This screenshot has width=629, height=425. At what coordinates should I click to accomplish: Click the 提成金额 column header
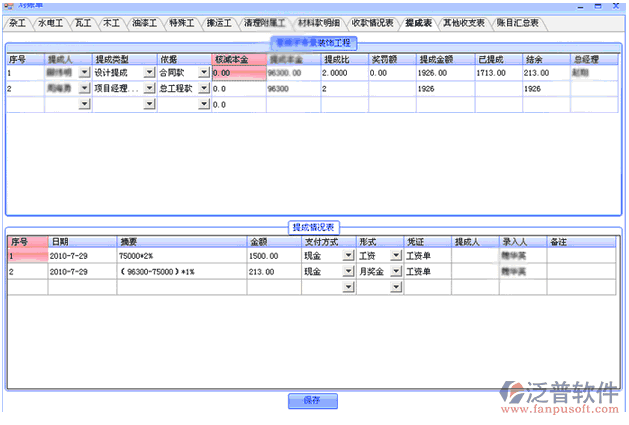pyautogui.click(x=444, y=59)
